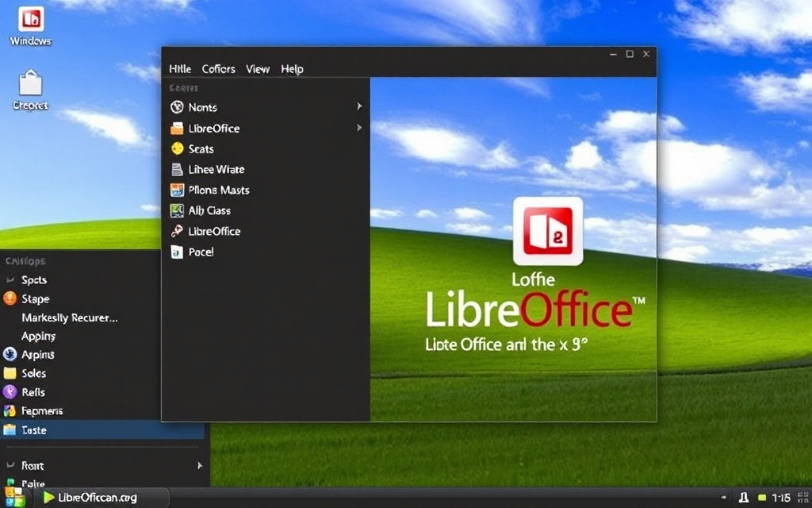Click the taskbar clock showing 1:15

pos(781,498)
